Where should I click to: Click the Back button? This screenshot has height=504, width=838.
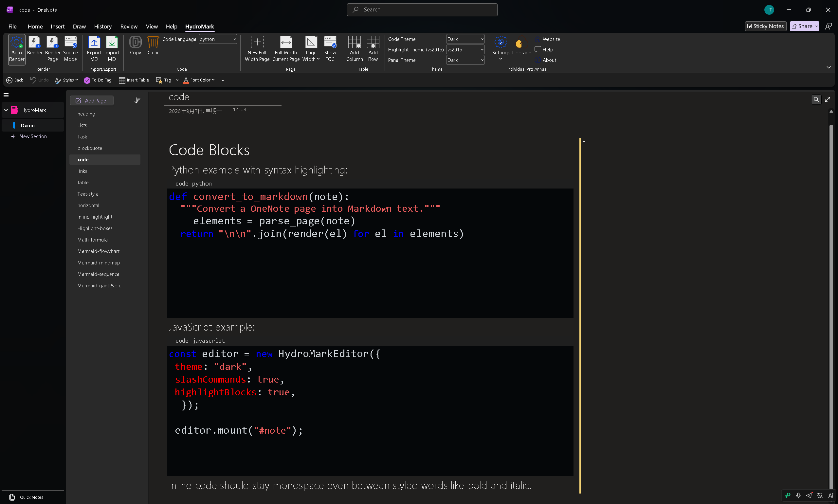(x=15, y=80)
